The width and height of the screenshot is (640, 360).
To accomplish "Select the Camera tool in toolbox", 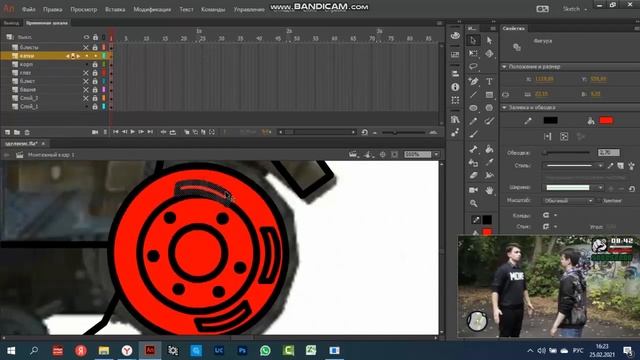I will (x=473, y=190).
